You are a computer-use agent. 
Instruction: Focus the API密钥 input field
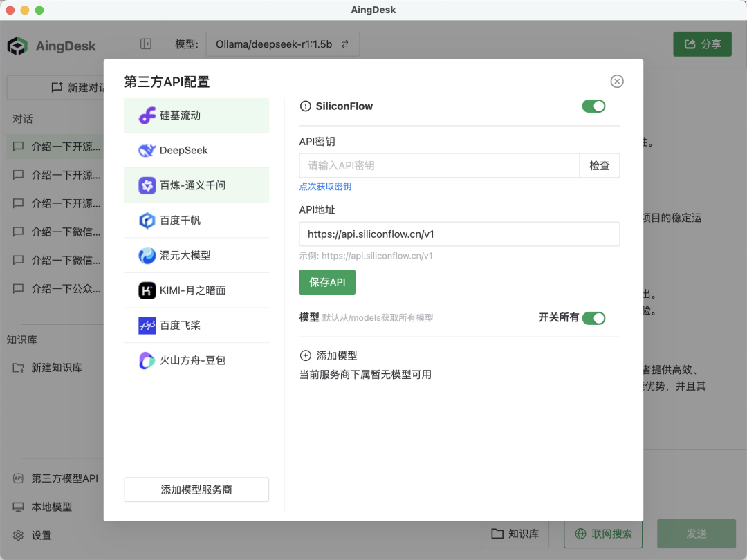point(439,166)
